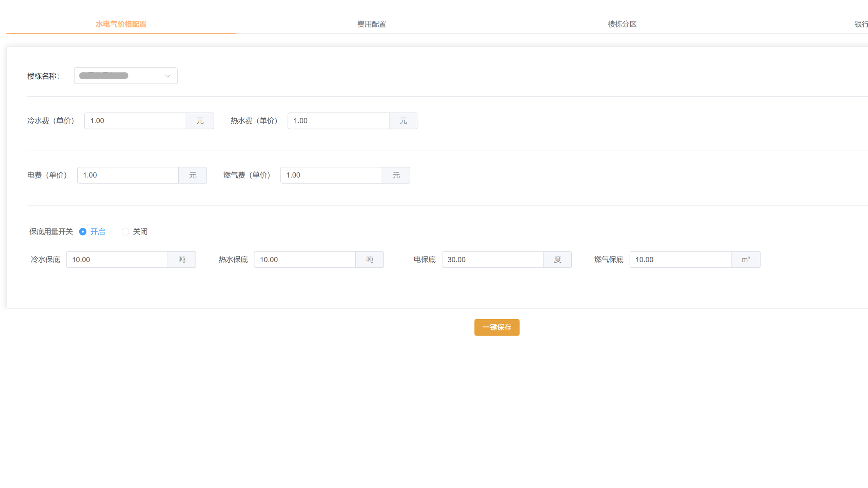Switch to the 费用配置 tab
The image size is (868, 488).
click(371, 24)
